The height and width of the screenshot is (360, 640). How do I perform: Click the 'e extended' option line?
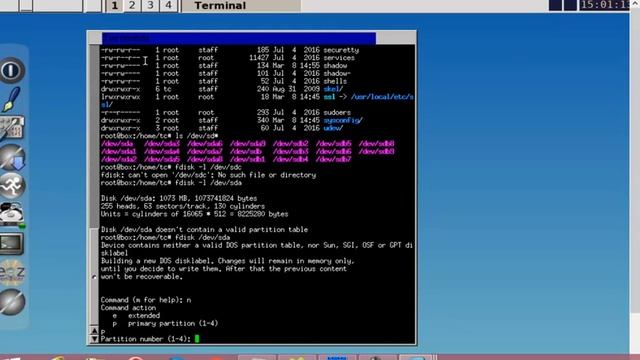pyautogui.click(x=136, y=316)
